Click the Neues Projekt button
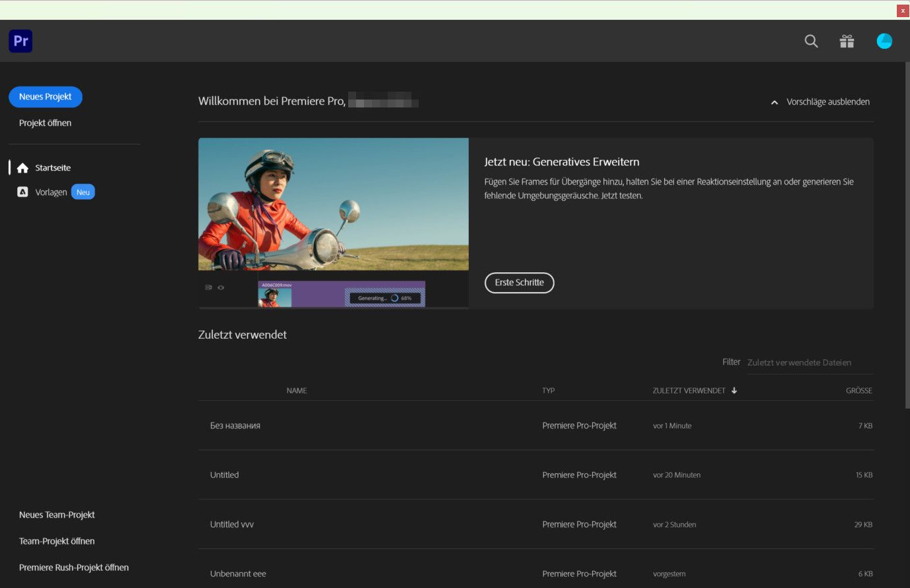Image resolution: width=910 pixels, height=588 pixels. (45, 96)
